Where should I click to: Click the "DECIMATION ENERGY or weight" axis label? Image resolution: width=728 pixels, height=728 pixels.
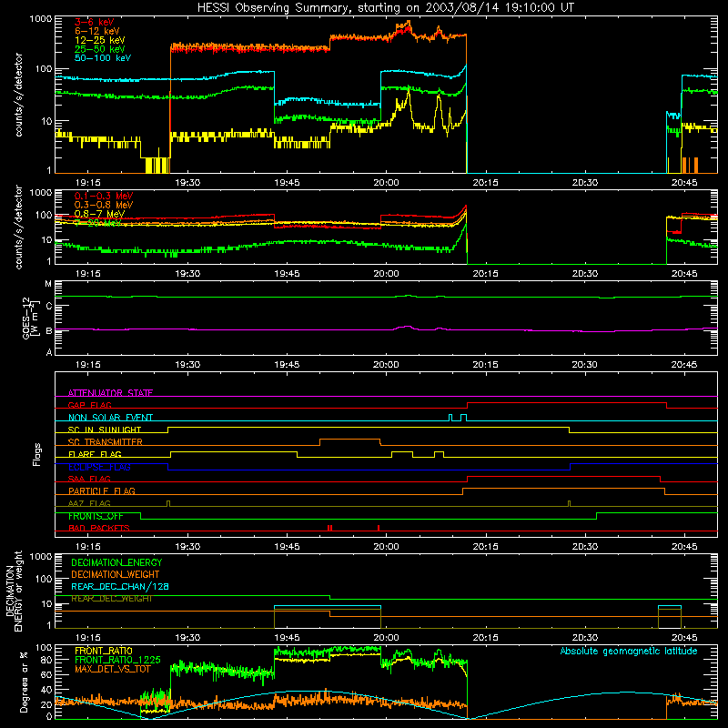(x=14, y=591)
